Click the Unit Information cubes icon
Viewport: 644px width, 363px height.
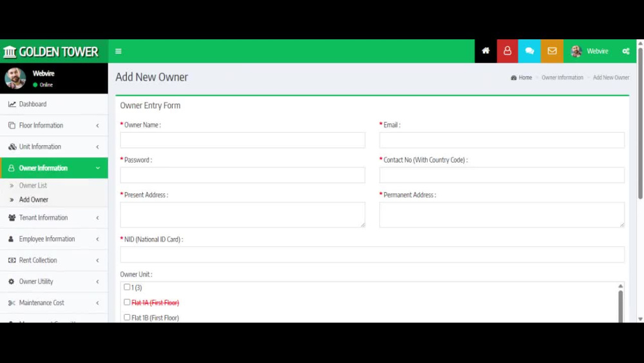click(12, 147)
